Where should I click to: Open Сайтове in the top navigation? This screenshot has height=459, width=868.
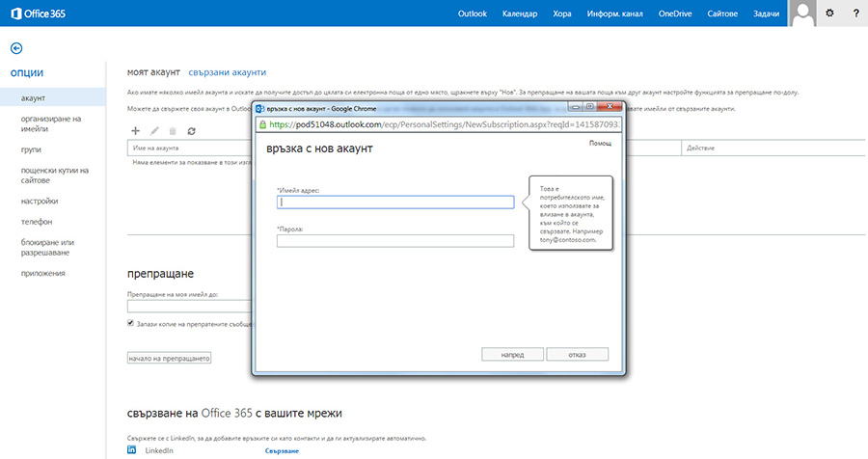[722, 13]
